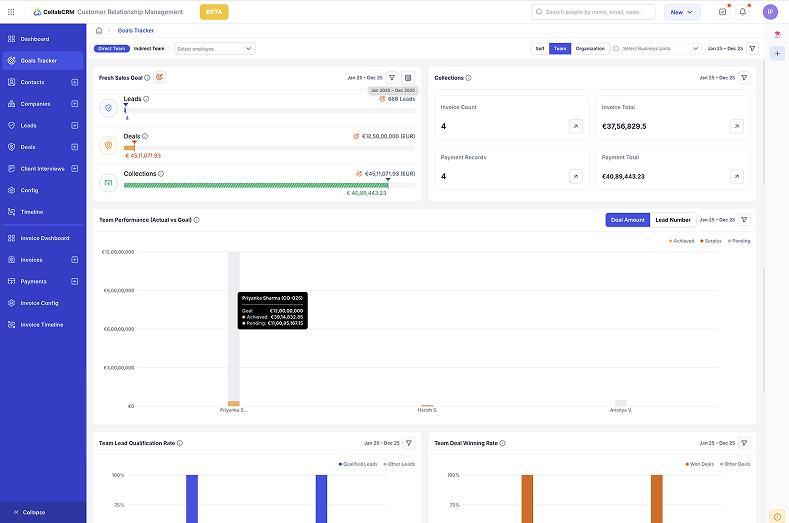
Task: Go to Client Interviews in sidebar
Action: tap(42, 168)
